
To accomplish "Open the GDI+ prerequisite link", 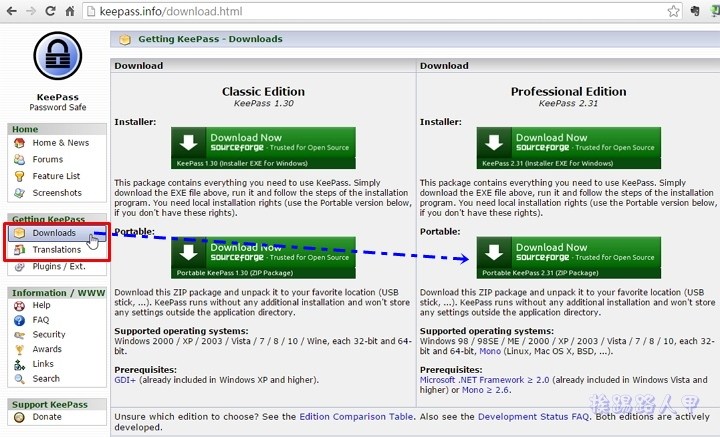I will coord(125,380).
